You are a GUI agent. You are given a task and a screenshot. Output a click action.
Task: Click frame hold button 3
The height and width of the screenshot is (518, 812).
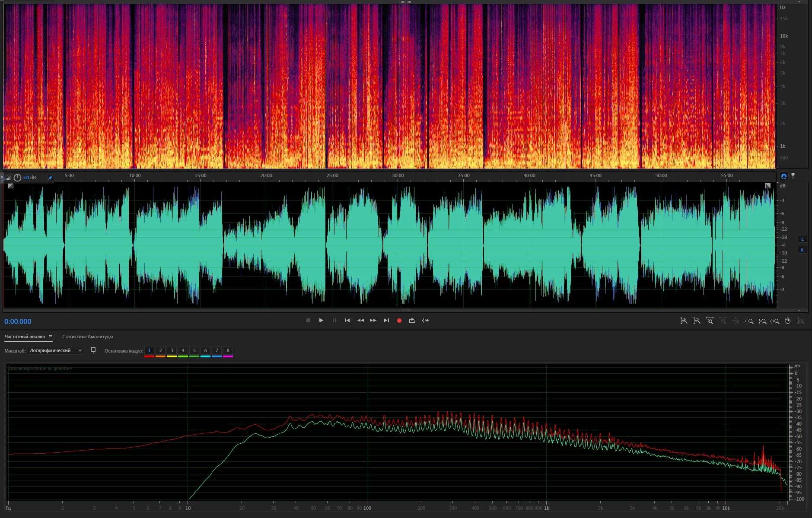(x=172, y=350)
